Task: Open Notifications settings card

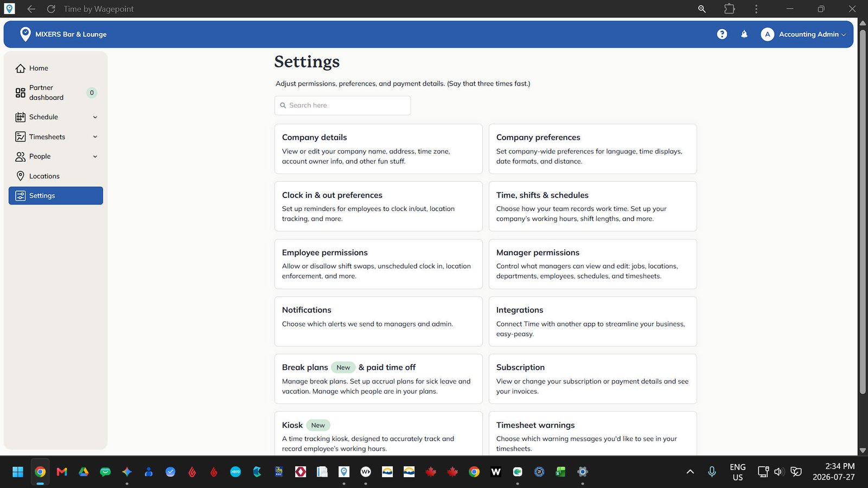Action: 378,322
